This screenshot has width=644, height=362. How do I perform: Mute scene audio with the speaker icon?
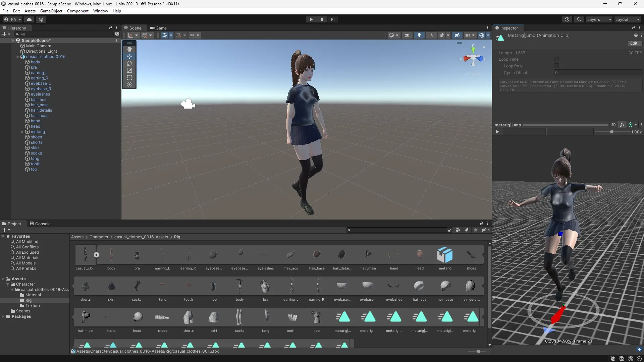[431, 35]
